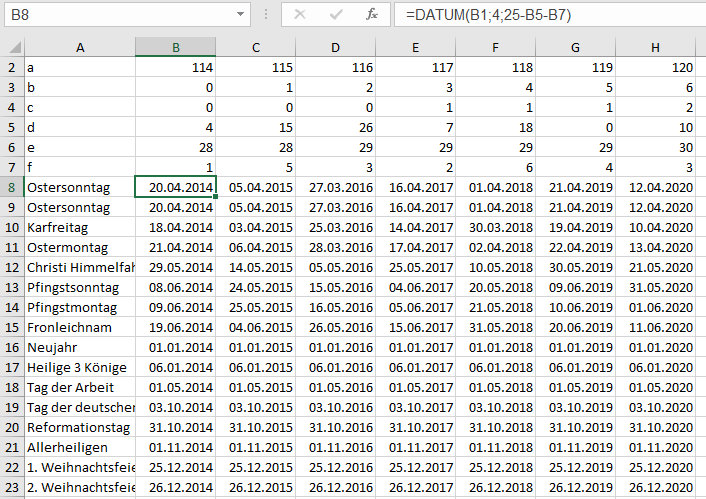Image resolution: width=706 pixels, height=499 pixels.
Task: Click the Enter checkmark icon in formula bar
Action: click(x=336, y=15)
